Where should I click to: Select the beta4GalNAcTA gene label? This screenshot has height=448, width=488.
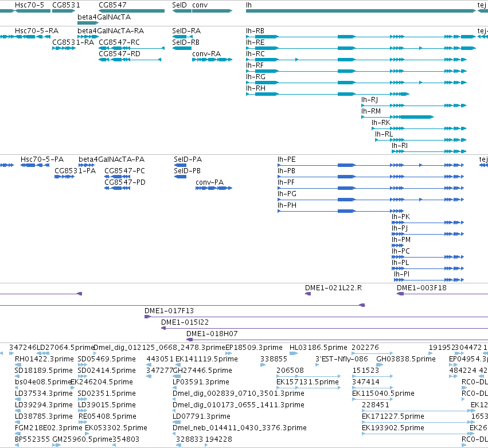coord(104,17)
